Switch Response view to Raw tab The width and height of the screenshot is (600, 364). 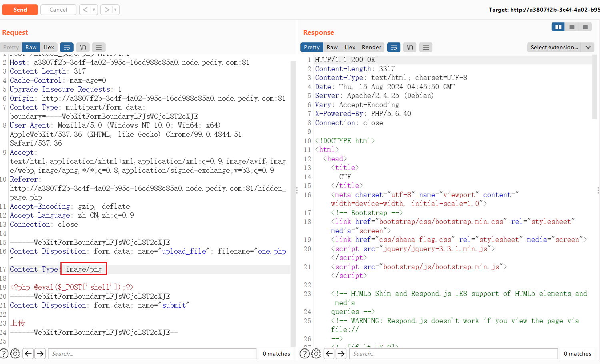pyautogui.click(x=332, y=47)
